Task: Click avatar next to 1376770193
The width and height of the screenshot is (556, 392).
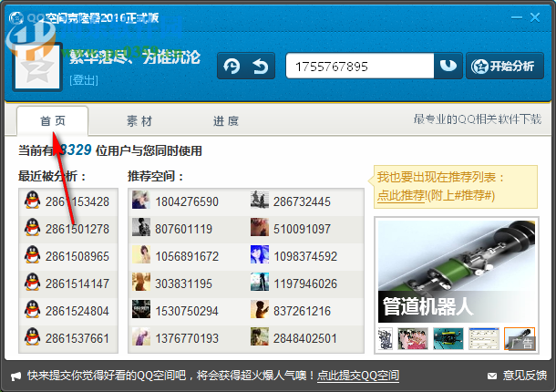Action: (x=141, y=336)
